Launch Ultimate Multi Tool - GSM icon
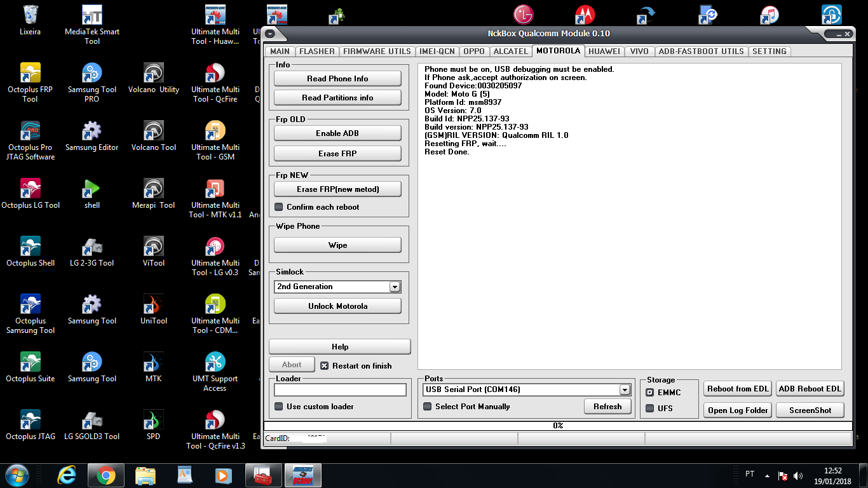The image size is (868, 488). pos(215,140)
